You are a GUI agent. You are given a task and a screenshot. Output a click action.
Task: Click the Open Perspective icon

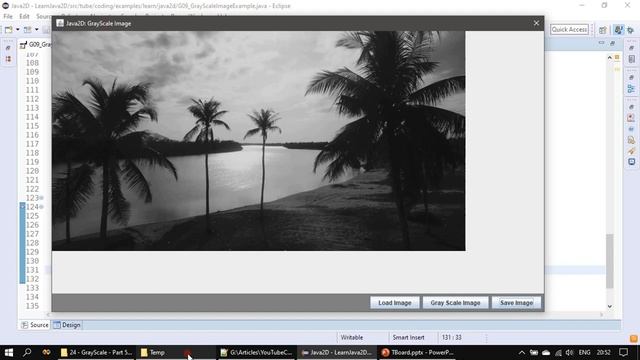point(603,30)
